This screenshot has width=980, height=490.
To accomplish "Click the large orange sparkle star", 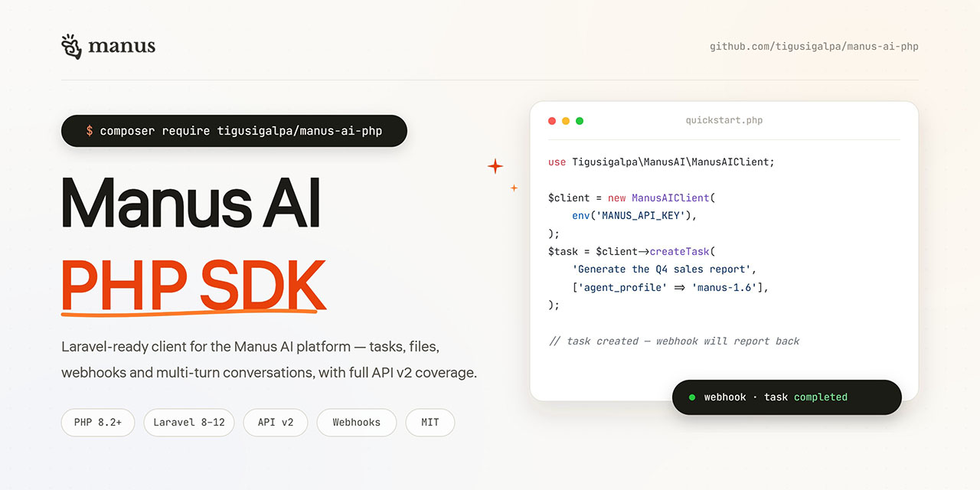I will coord(495,165).
